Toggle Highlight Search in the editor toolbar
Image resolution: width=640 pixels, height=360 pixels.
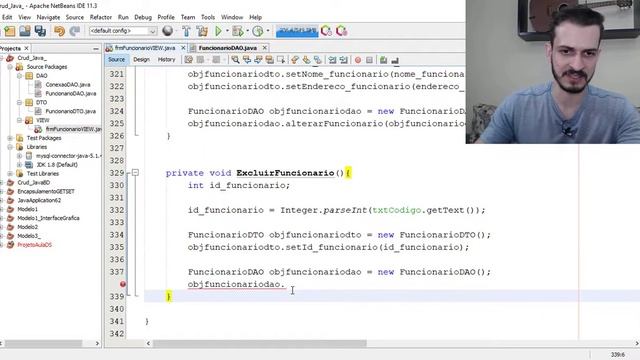tap(270, 60)
